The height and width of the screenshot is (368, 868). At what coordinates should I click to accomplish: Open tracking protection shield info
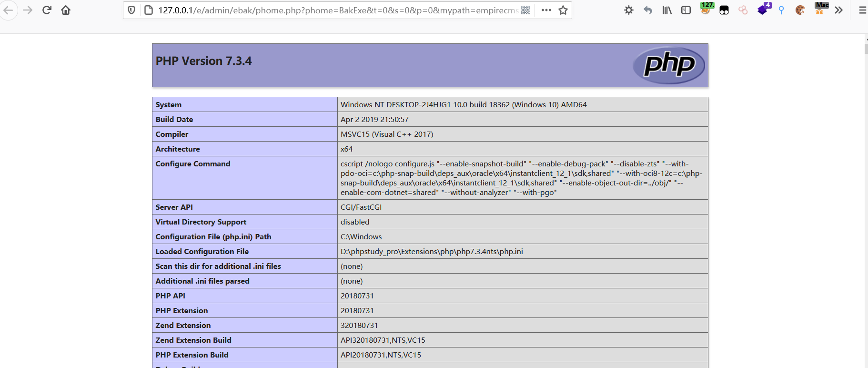point(132,10)
